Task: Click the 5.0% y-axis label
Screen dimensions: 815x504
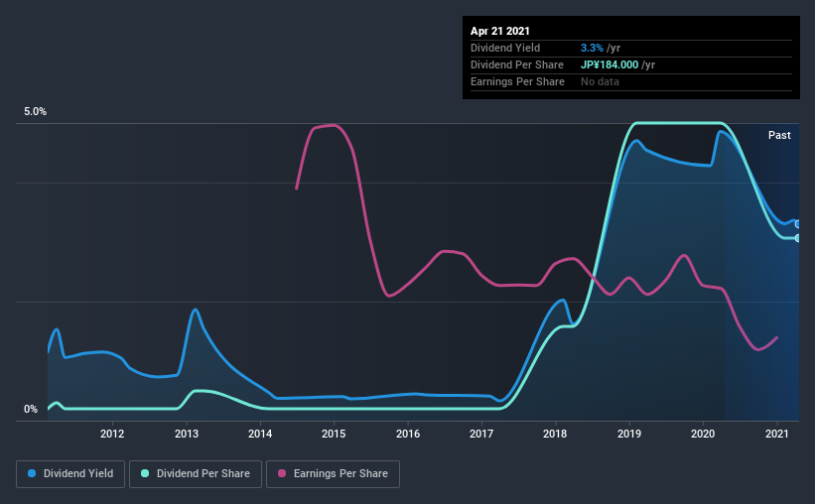Action: (x=36, y=112)
